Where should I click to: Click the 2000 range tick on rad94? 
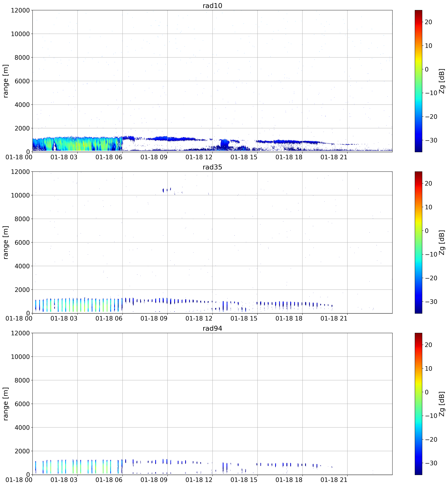pyautogui.click(x=22, y=451)
